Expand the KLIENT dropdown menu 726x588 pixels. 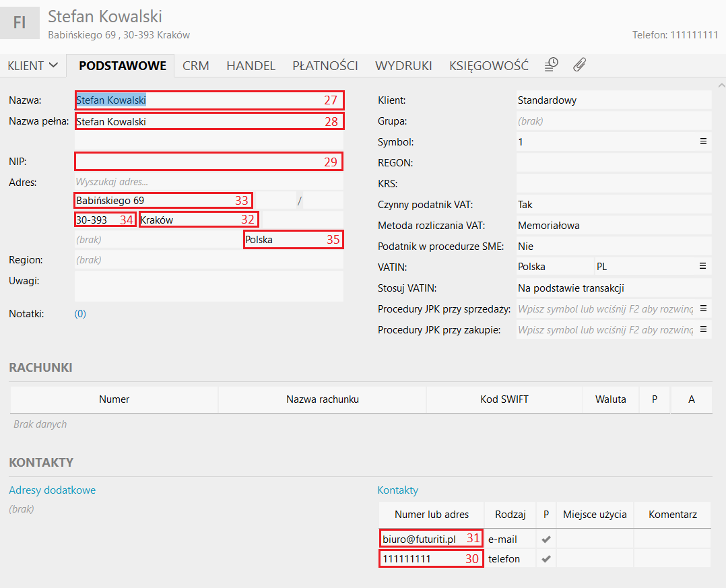click(x=32, y=66)
